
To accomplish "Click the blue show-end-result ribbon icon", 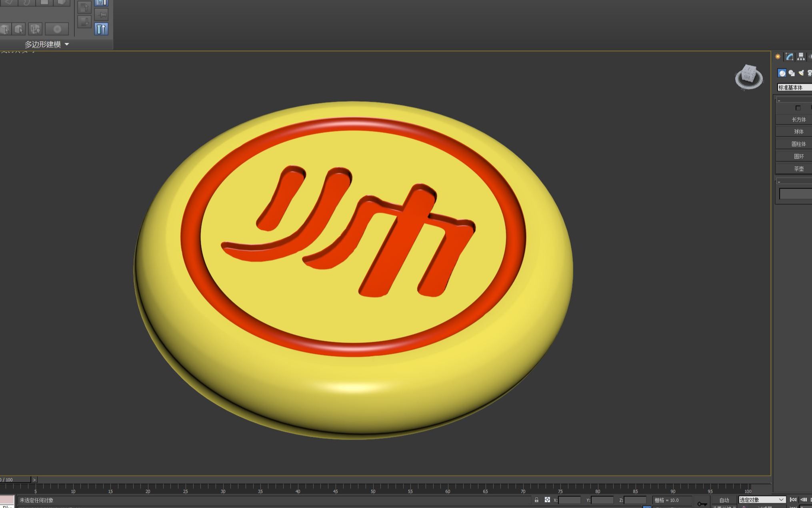I will pyautogui.click(x=101, y=29).
